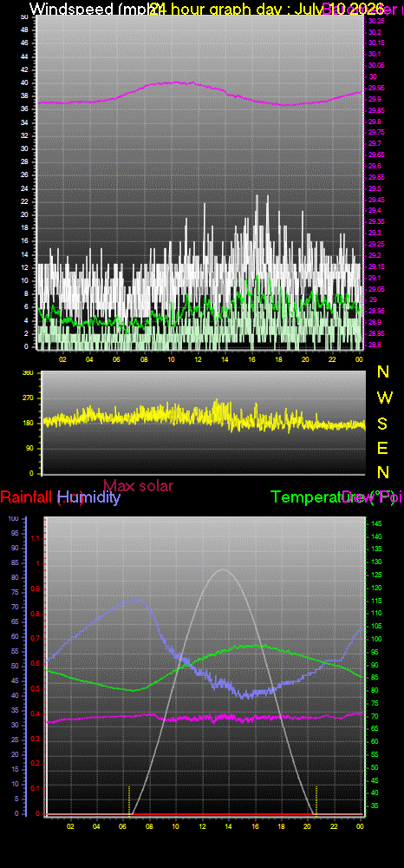The width and height of the screenshot is (404, 868).
Task: Click the S wind direction letter
Action: click(x=382, y=423)
